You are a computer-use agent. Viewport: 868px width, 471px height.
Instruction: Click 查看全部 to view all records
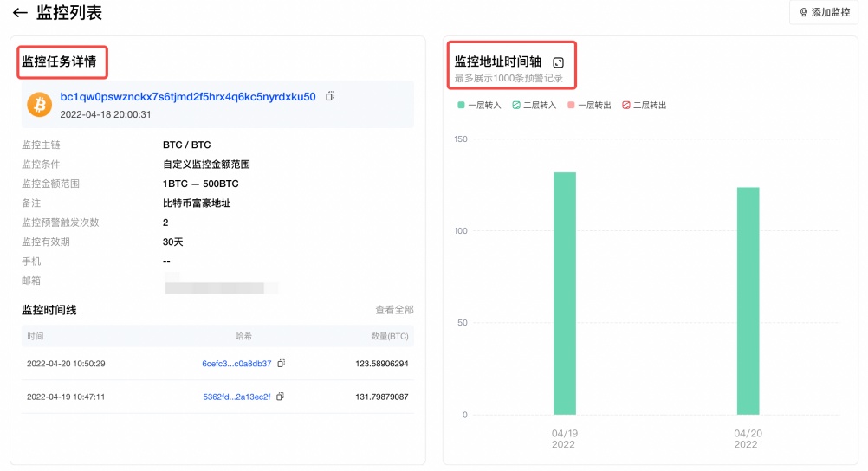394,310
